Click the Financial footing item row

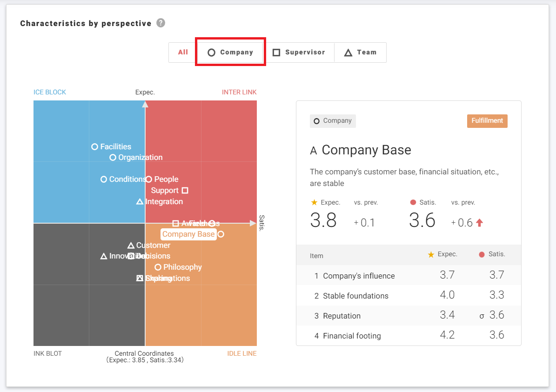(x=409, y=336)
